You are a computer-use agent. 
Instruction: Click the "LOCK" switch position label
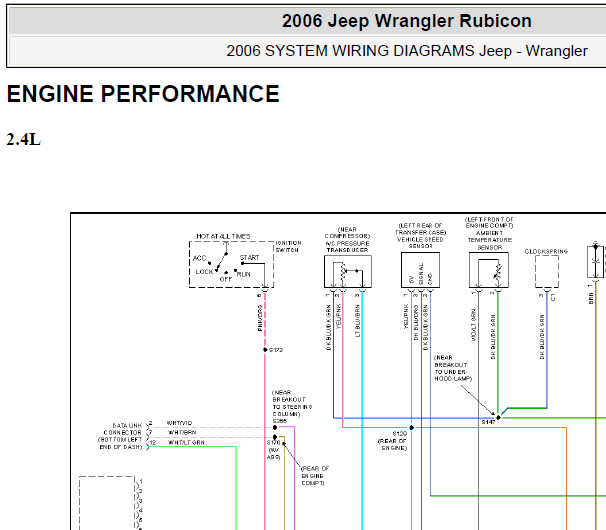204,272
